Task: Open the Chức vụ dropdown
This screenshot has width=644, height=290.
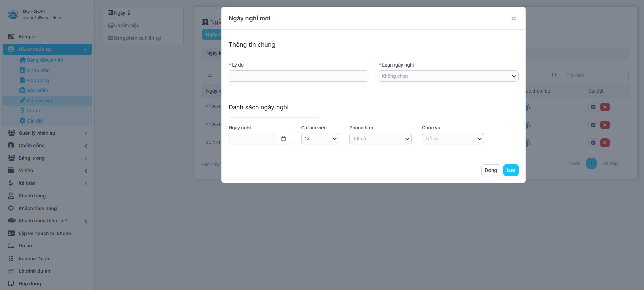Action: click(452, 139)
